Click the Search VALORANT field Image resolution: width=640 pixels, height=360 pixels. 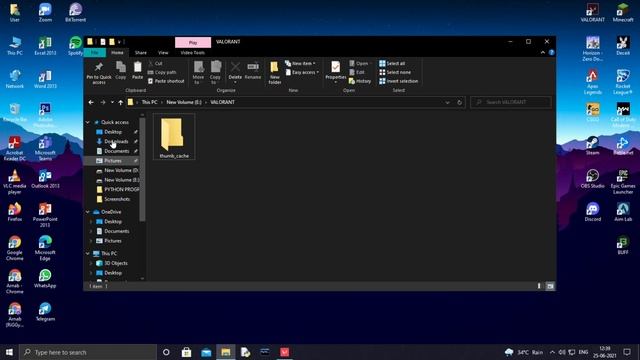(511, 102)
